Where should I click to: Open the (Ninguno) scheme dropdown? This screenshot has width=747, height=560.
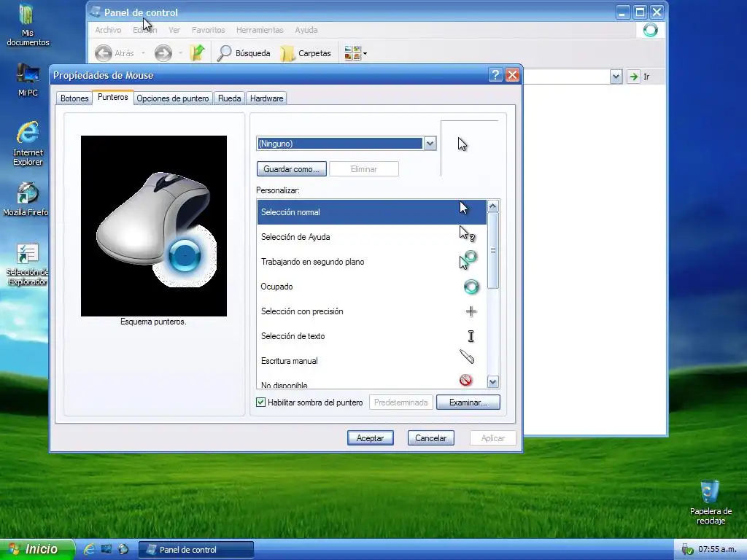tap(430, 144)
